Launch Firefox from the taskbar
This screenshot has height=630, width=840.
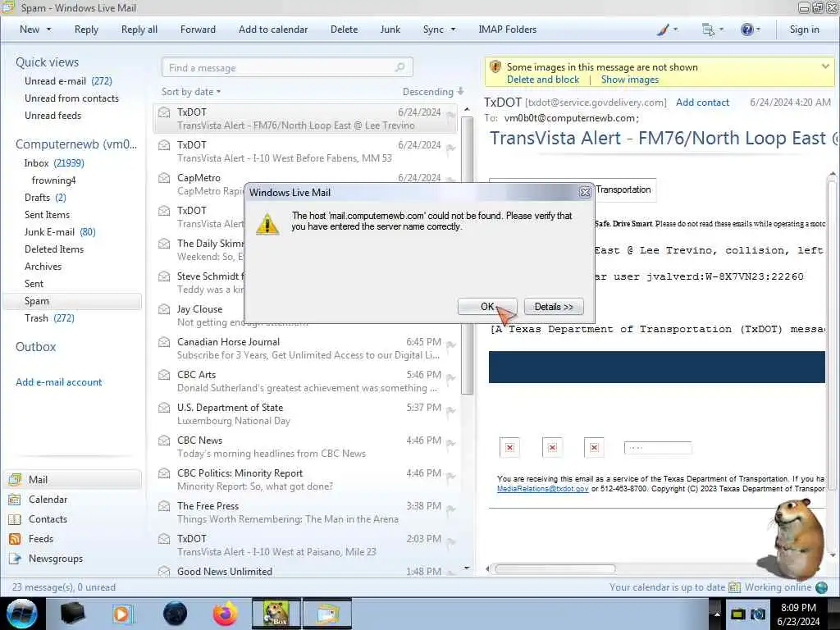225,614
